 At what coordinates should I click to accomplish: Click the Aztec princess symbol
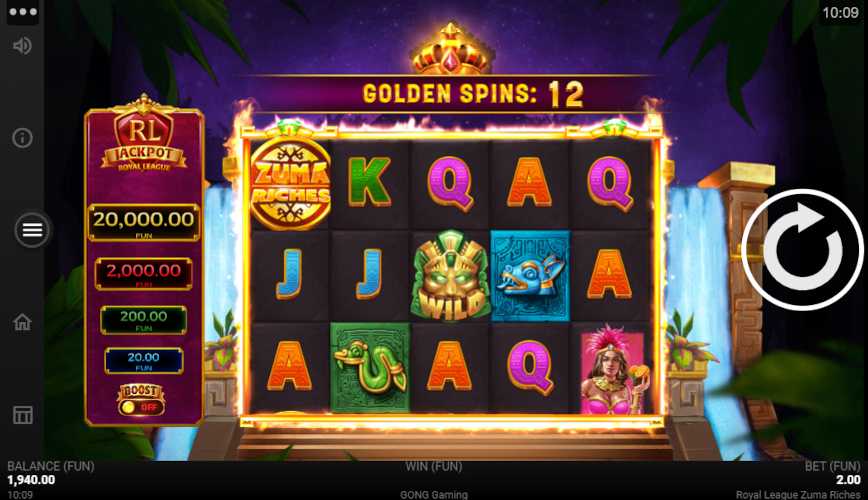click(x=612, y=368)
